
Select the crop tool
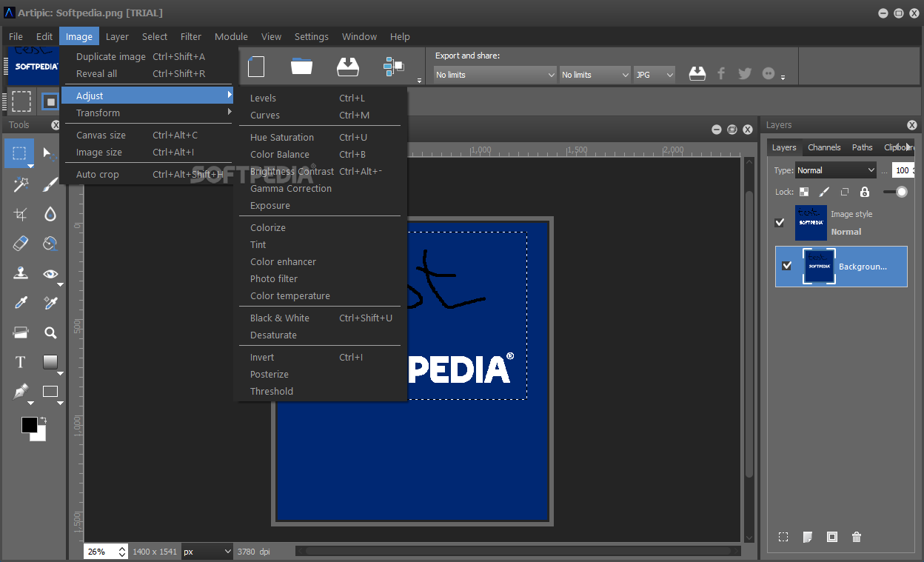(20, 214)
